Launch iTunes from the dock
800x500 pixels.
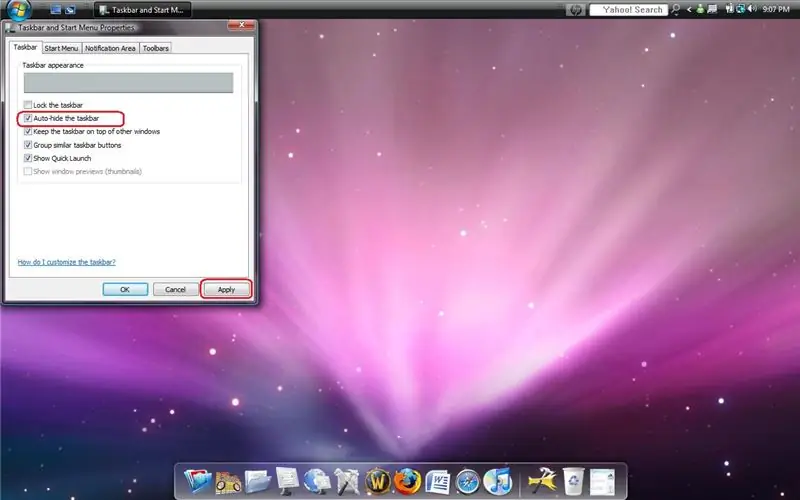[x=497, y=481]
